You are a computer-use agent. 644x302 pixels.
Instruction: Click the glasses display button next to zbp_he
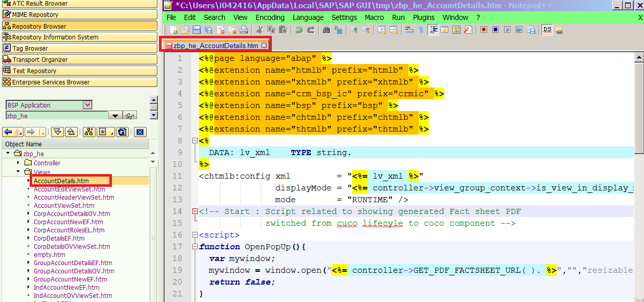130,116
